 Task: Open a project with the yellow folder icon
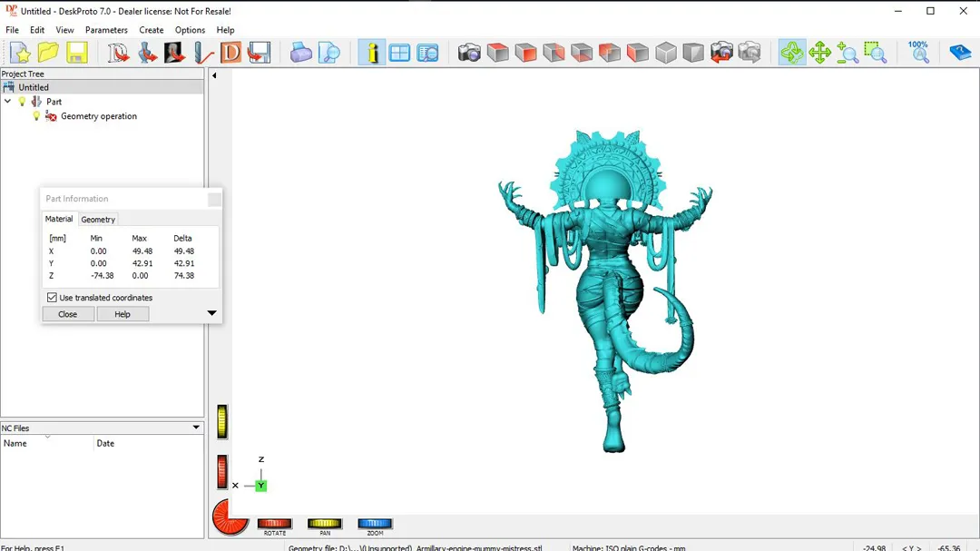coord(48,54)
